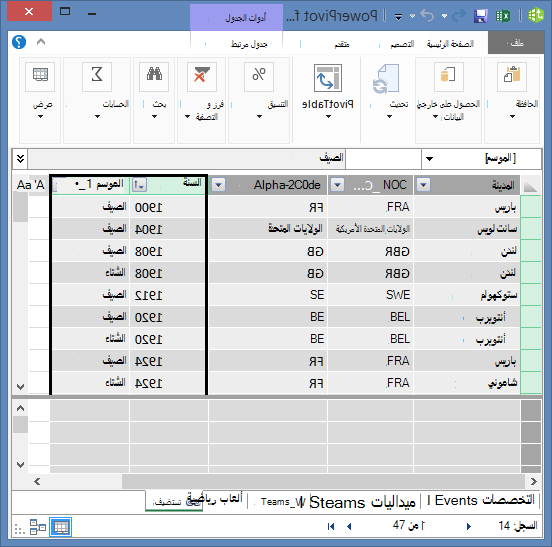Click the help question mark button

[x=19, y=42]
